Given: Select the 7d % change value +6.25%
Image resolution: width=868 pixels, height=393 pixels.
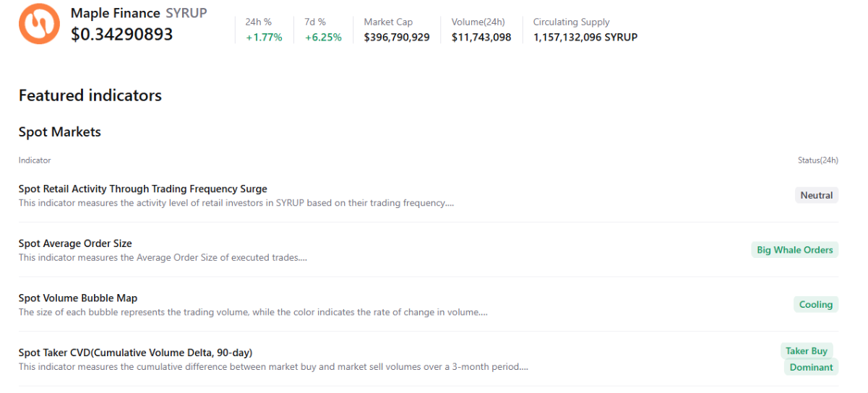Looking at the screenshot, I should (x=323, y=37).
